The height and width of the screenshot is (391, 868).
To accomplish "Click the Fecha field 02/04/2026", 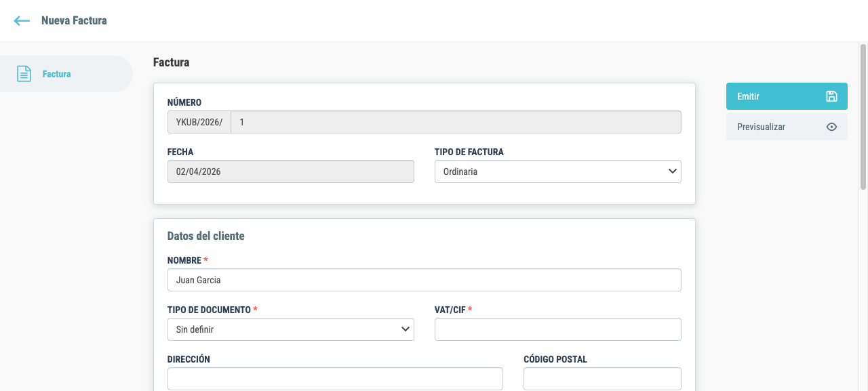I will [x=290, y=171].
